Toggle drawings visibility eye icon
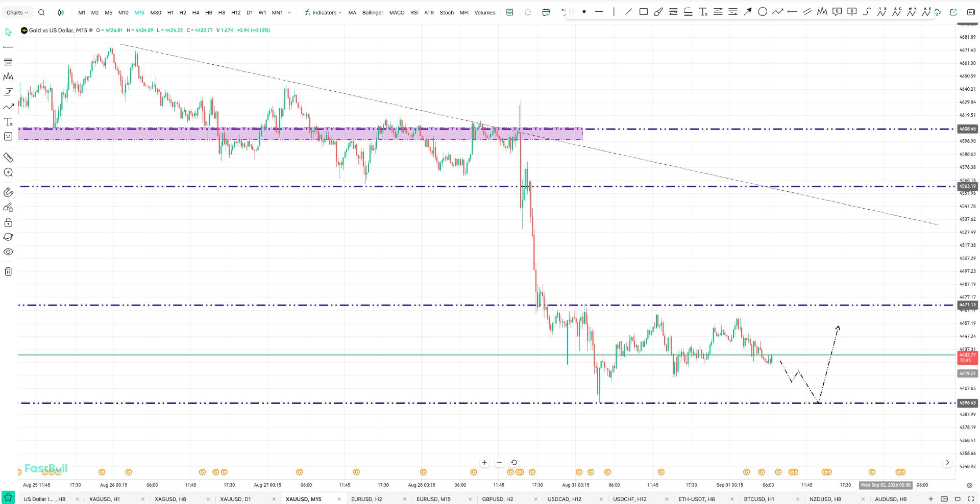Viewport: 980px width, 504px height. coord(8,252)
